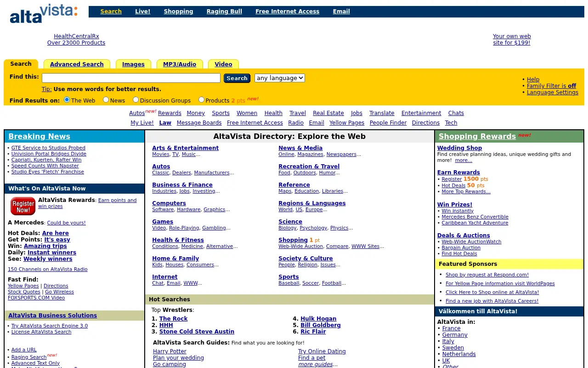
Task: Open Shopping in the top navigation bar
Action: (x=178, y=11)
